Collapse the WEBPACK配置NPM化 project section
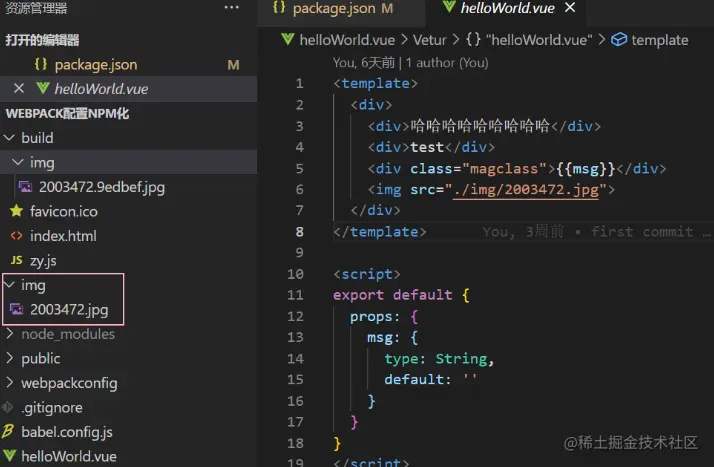 tap(67, 113)
